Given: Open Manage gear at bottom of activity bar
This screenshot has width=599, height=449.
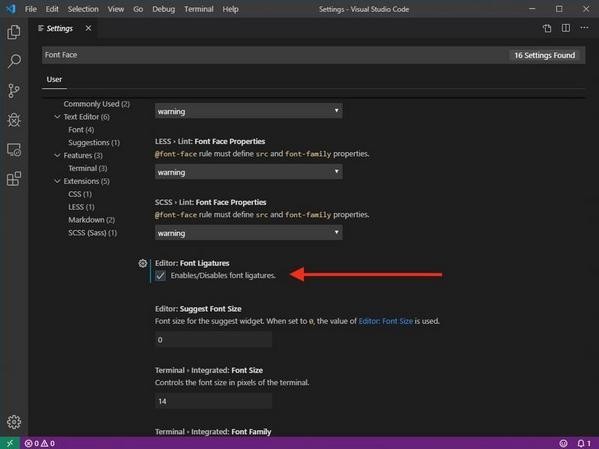Looking at the screenshot, I should [x=14, y=422].
